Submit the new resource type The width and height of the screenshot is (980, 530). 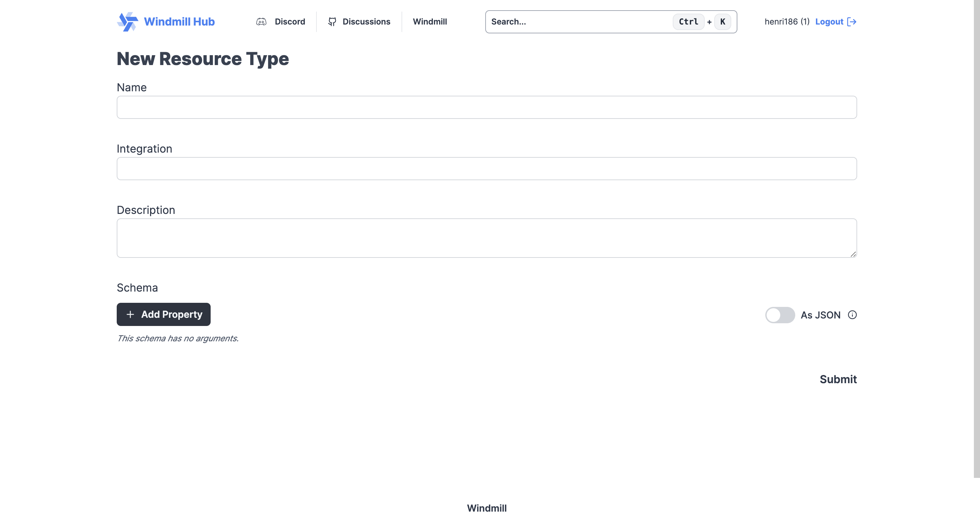point(838,379)
